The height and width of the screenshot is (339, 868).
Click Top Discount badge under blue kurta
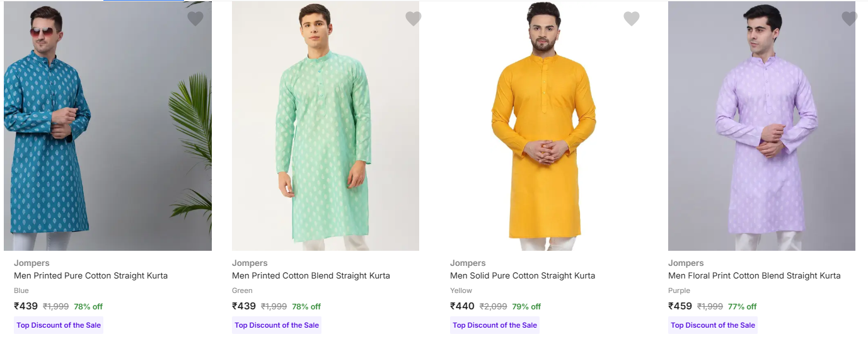pos(59,325)
